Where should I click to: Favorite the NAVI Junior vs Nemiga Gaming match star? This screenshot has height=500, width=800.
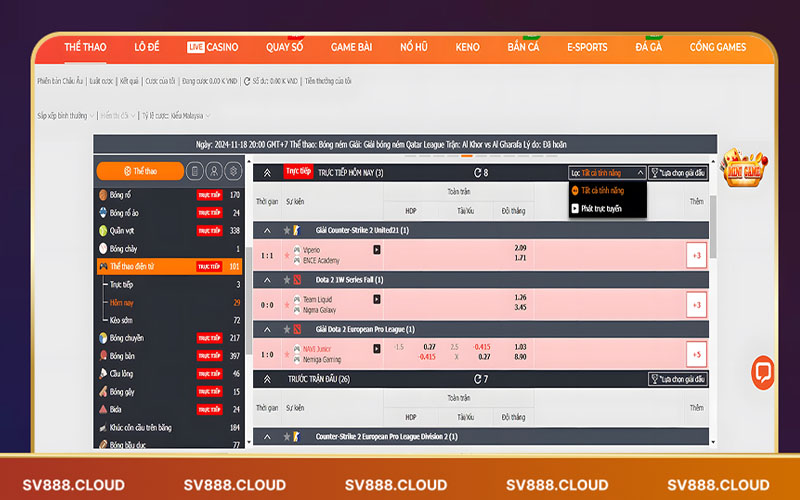[x=287, y=354]
